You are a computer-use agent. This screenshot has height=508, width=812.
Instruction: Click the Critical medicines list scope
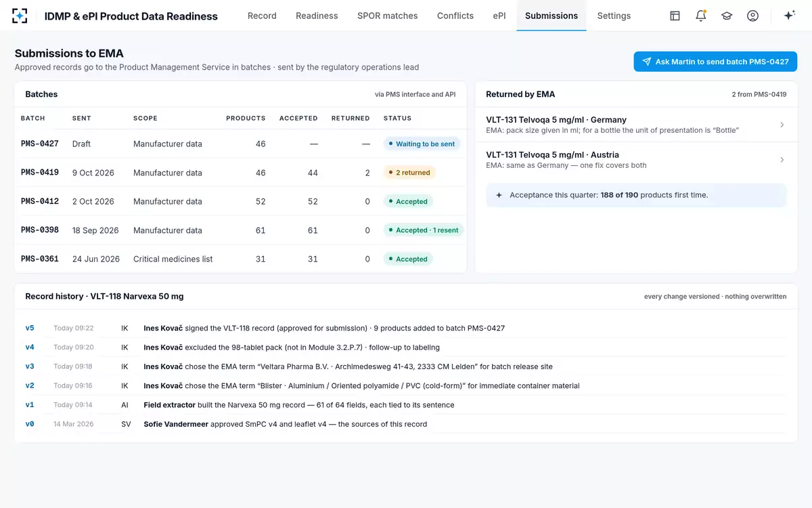tap(173, 259)
